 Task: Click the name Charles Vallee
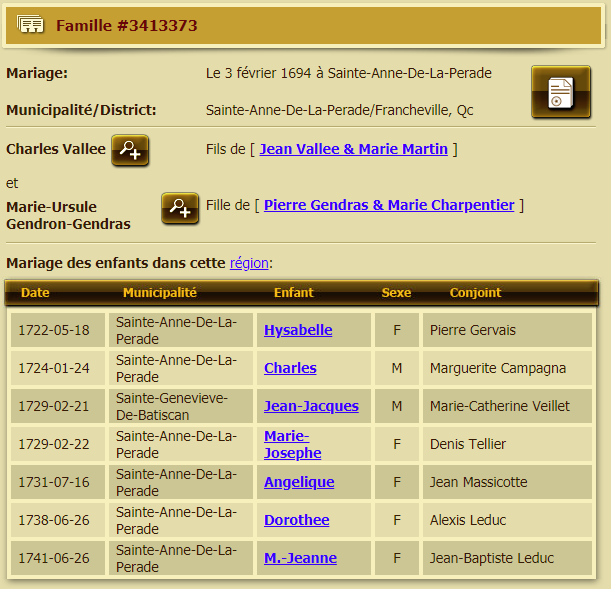pyautogui.click(x=56, y=149)
